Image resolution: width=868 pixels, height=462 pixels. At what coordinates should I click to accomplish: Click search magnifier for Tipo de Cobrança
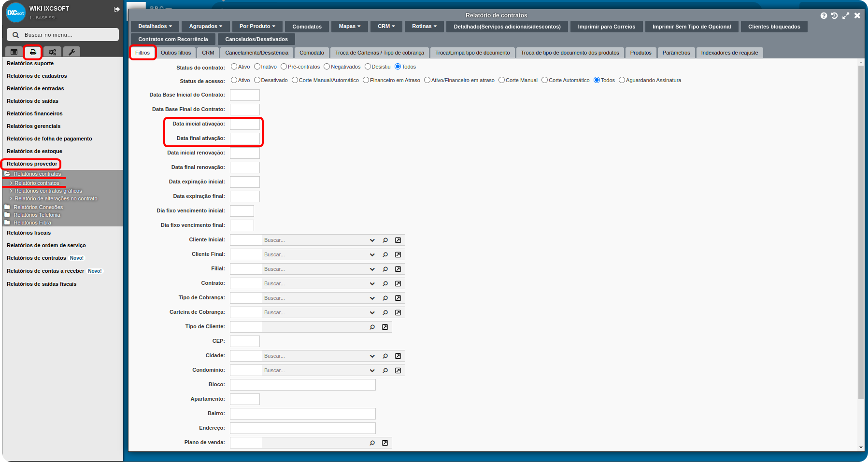click(x=385, y=298)
